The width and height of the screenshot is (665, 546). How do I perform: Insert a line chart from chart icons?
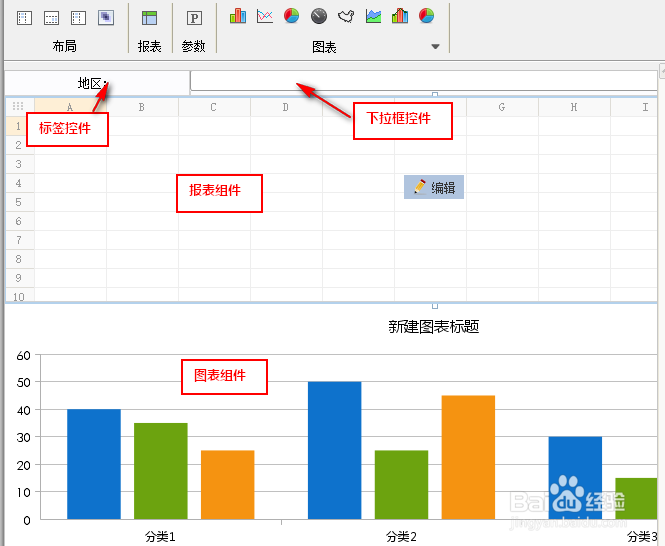click(x=265, y=16)
